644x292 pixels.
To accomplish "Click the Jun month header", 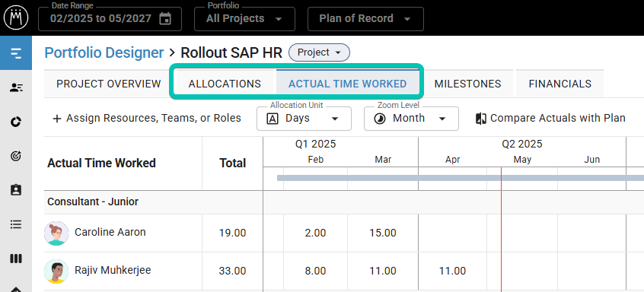I will pos(591,160).
